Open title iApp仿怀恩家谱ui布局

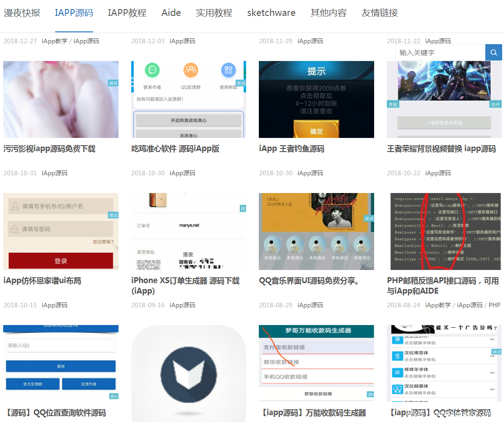(x=42, y=281)
